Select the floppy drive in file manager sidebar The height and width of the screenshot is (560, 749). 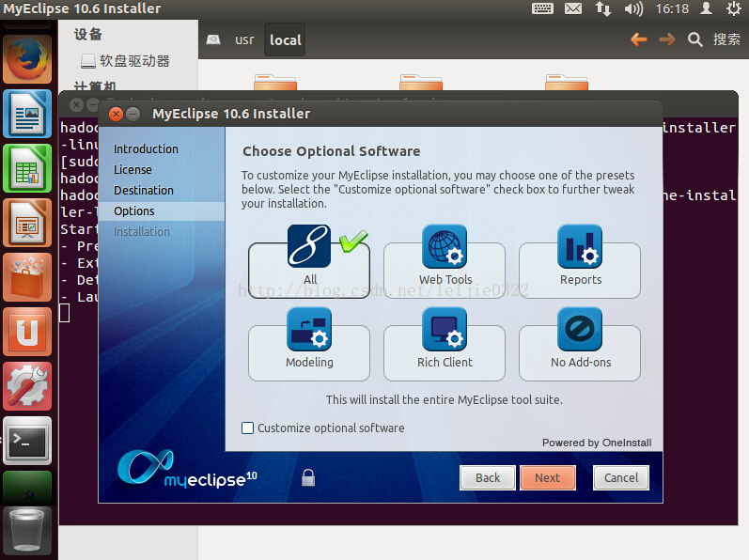(125, 61)
